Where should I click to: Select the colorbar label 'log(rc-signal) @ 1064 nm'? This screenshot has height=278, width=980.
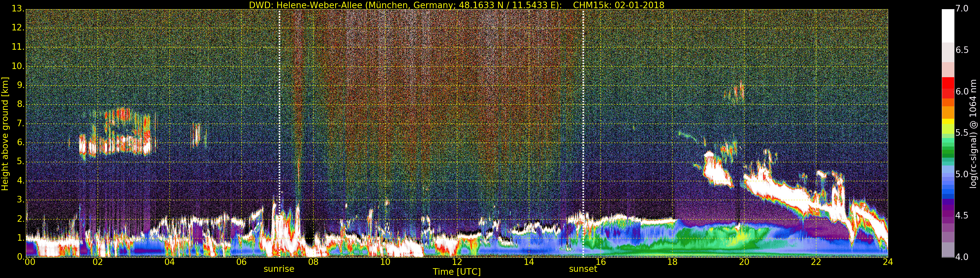(x=973, y=134)
